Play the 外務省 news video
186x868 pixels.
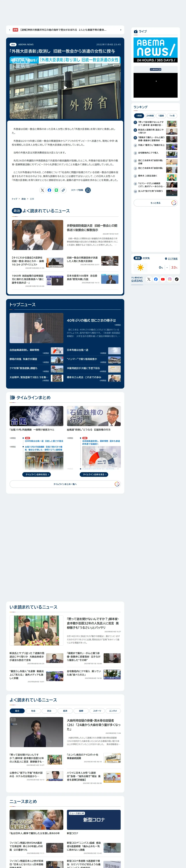65,88
